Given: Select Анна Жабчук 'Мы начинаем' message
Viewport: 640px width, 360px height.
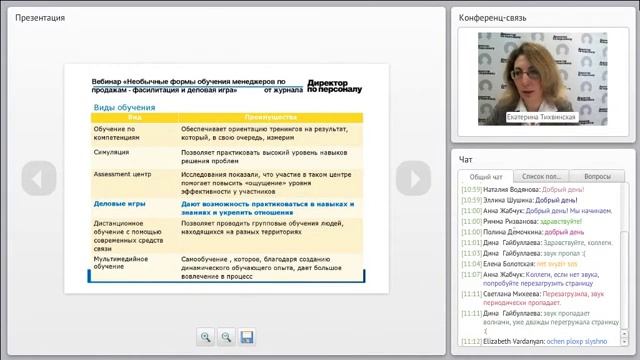Looking at the screenshot, I should pyautogui.click(x=537, y=211).
